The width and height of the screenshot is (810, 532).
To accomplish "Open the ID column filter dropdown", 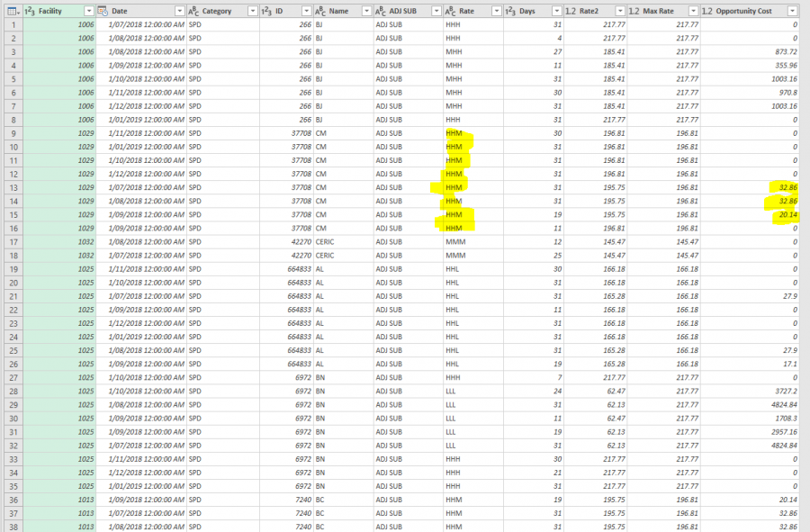I will point(307,11).
